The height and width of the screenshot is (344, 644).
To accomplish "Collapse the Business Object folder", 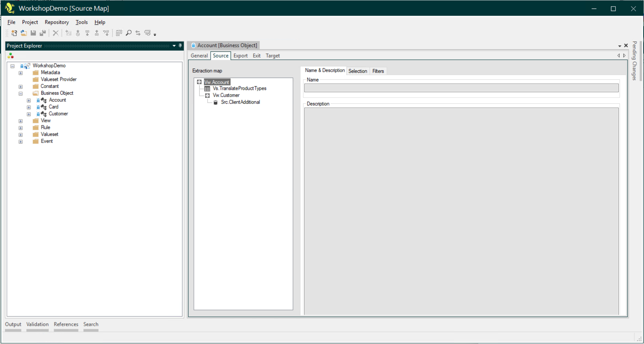I will point(21,93).
